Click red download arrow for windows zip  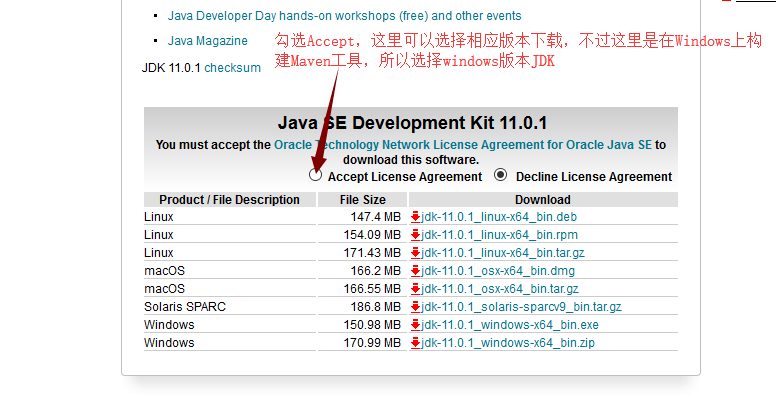pyautogui.click(x=415, y=343)
